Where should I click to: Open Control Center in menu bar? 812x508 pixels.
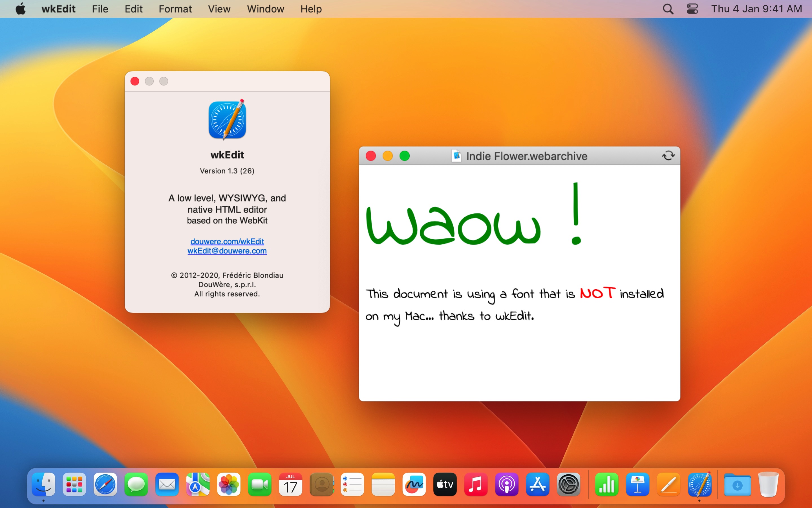coord(692,9)
